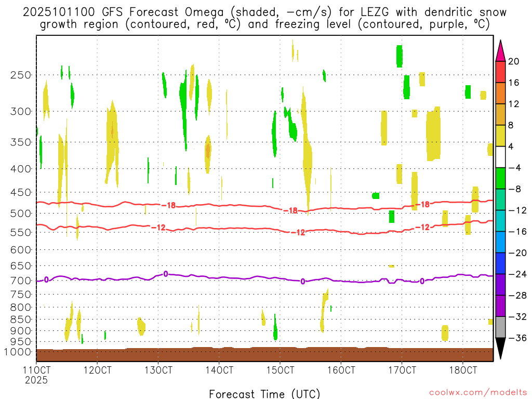Click the 'Forecast Time (UTC)' axis title

(x=264, y=394)
